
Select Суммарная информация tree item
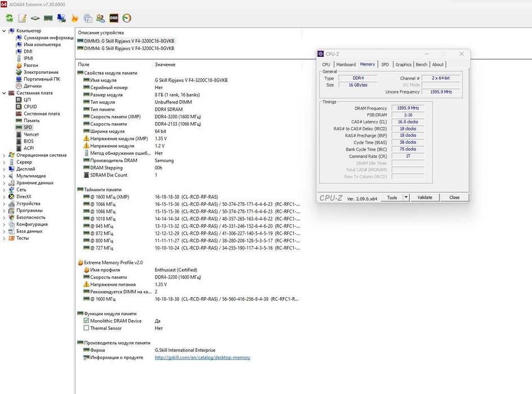48,38
